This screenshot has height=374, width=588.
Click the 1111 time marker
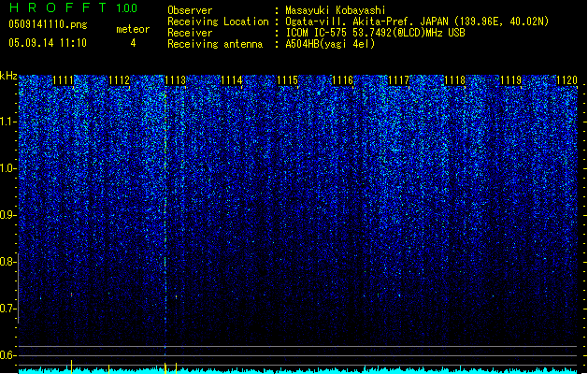[x=63, y=80]
